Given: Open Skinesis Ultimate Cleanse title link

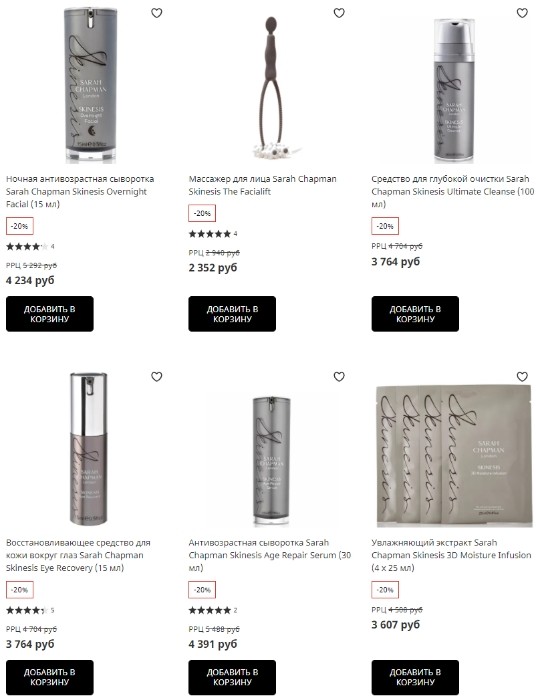Looking at the screenshot, I should [x=453, y=192].
